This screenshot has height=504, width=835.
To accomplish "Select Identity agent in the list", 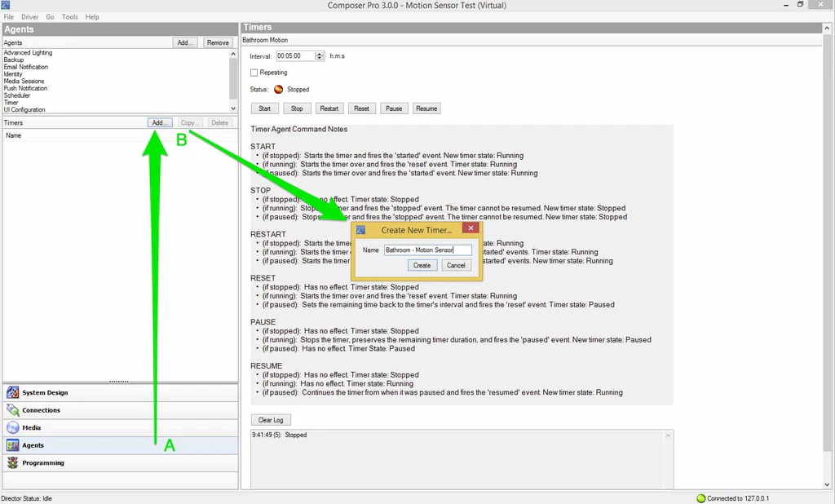I will (x=13, y=74).
